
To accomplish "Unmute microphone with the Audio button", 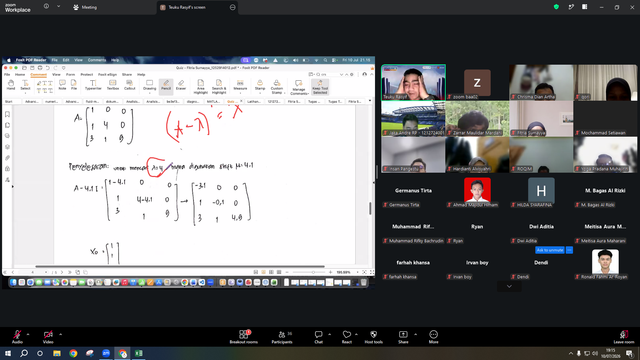I will [17, 337].
